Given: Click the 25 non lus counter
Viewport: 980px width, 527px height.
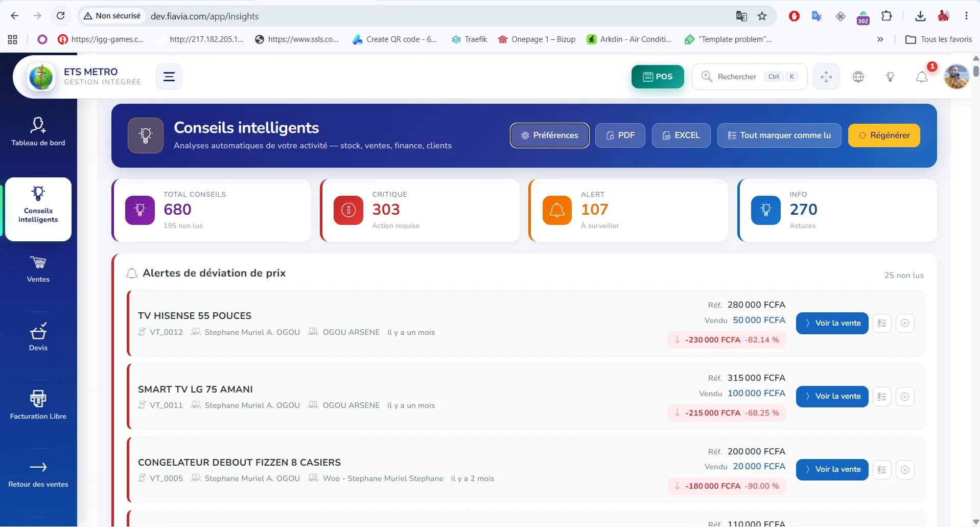Looking at the screenshot, I should (x=904, y=276).
